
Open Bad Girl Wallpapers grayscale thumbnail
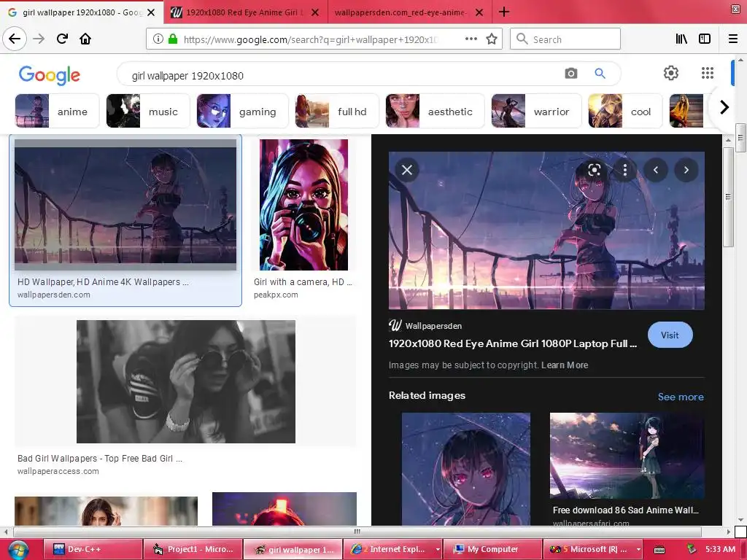click(x=186, y=381)
